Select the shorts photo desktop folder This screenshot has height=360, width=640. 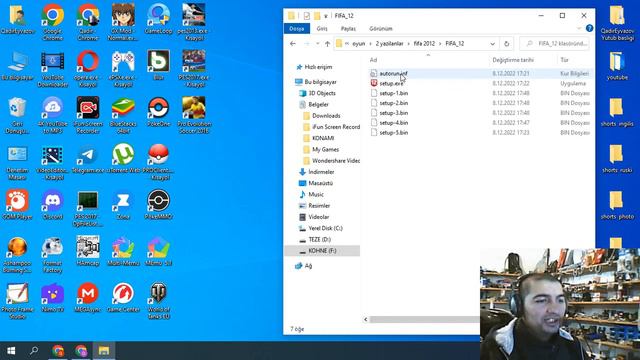point(617,204)
